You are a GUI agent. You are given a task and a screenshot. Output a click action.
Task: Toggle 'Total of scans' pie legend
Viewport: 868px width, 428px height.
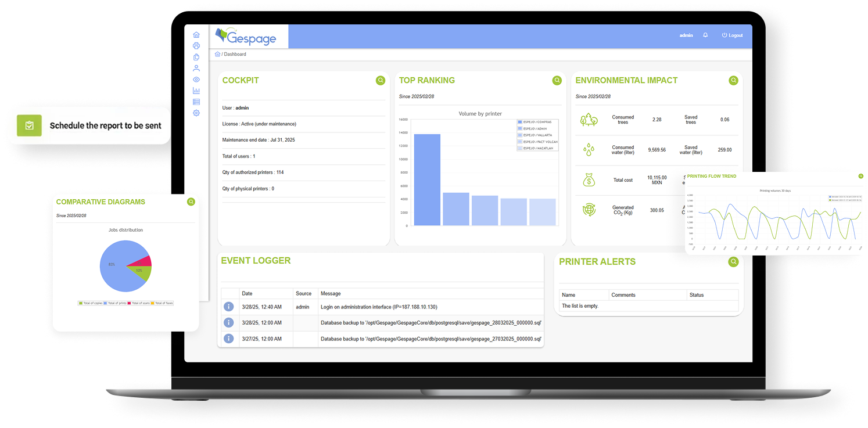139,303
